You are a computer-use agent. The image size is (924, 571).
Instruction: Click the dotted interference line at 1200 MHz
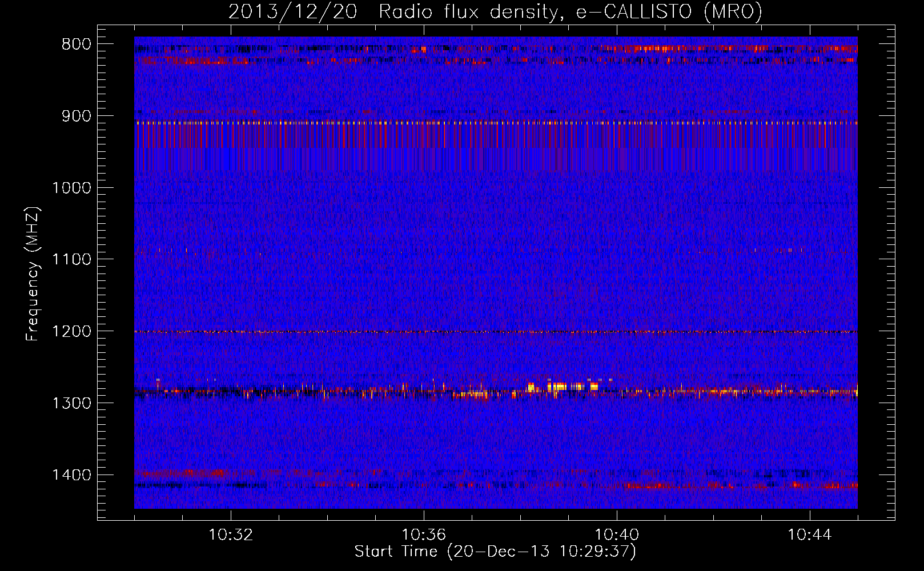pyautogui.click(x=496, y=332)
